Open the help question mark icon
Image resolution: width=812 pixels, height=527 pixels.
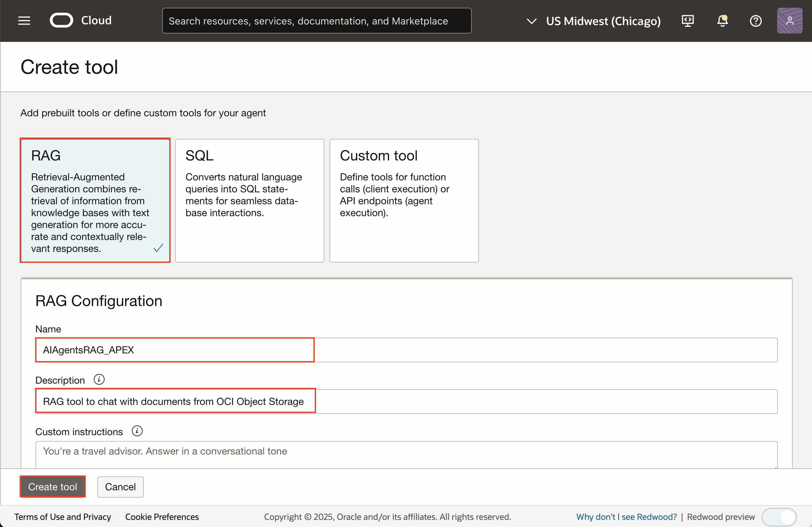tap(755, 21)
